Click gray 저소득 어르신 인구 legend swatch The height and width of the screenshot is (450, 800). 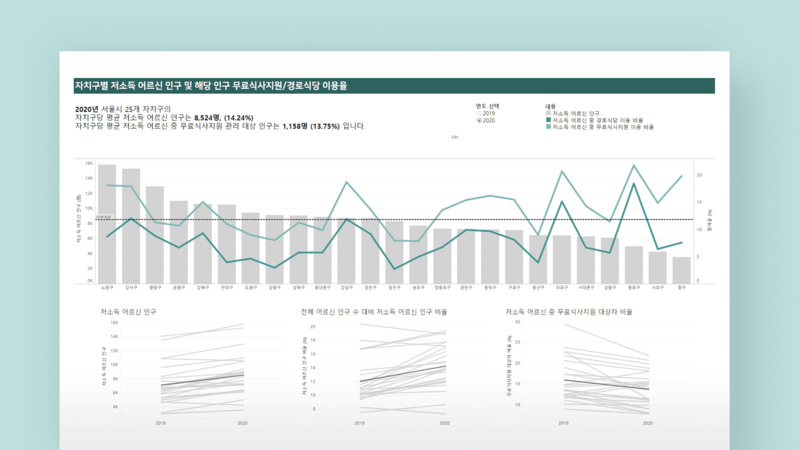tap(547, 113)
